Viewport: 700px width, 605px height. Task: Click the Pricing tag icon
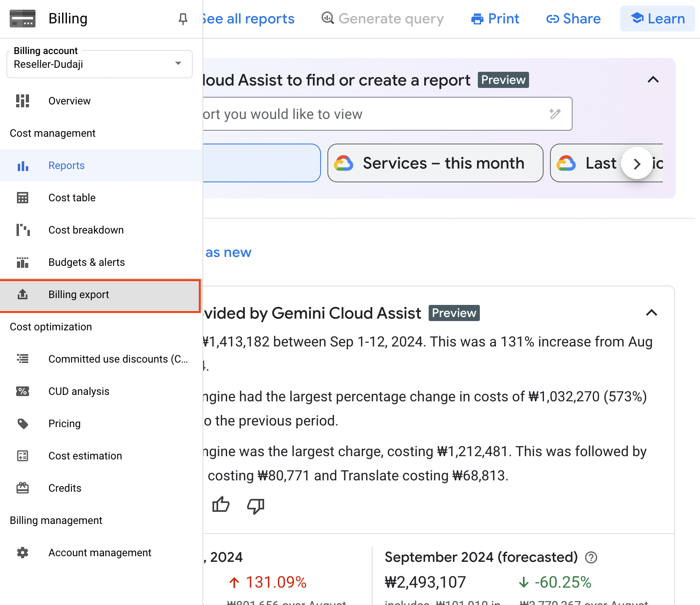23,423
